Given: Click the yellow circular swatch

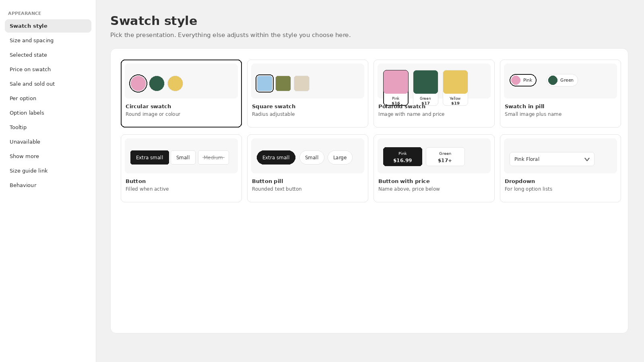Looking at the screenshot, I should [175, 84].
